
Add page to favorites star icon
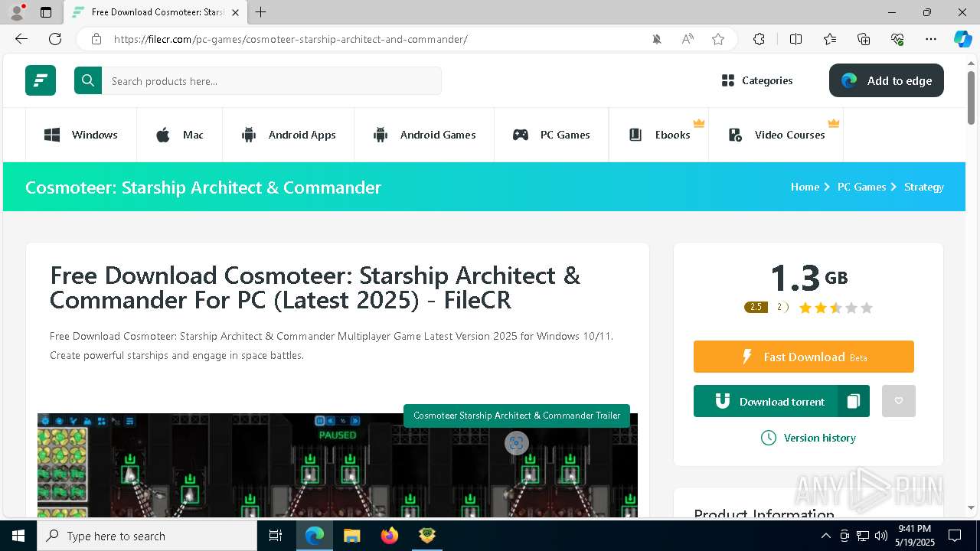click(718, 39)
